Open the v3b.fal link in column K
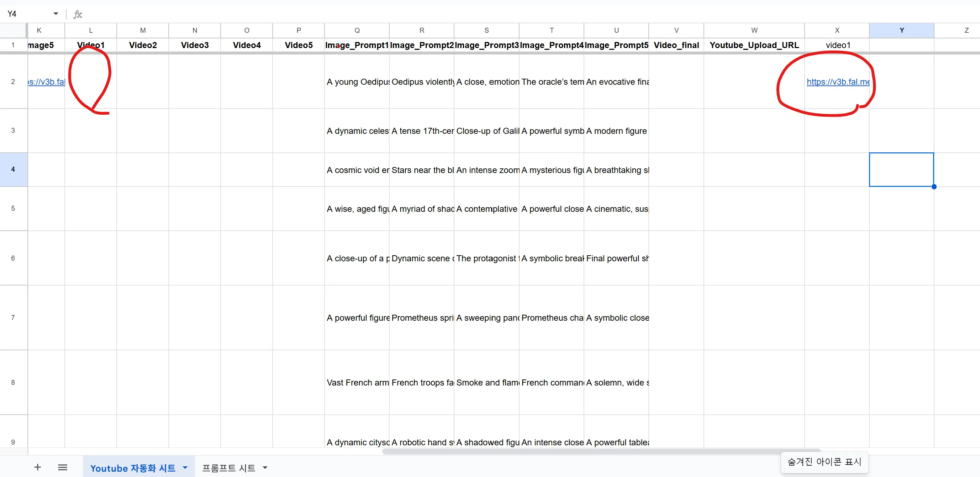 click(x=47, y=82)
